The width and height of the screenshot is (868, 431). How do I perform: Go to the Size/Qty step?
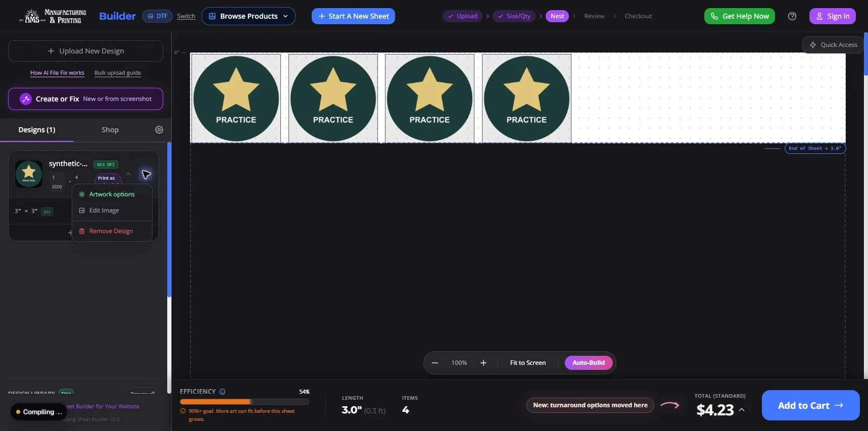click(514, 16)
